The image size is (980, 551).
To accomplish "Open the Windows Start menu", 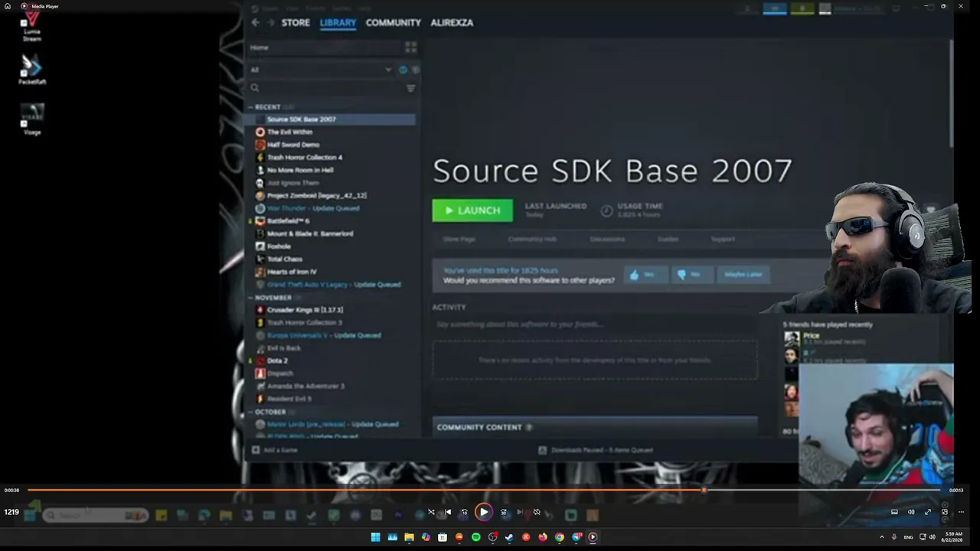I will point(375,537).
